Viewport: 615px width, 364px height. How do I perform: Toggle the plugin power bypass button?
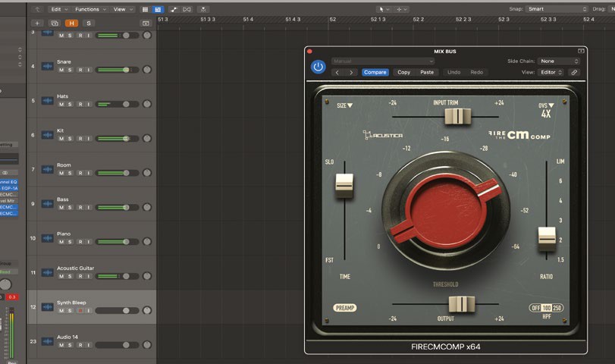(x=318, y=67)
